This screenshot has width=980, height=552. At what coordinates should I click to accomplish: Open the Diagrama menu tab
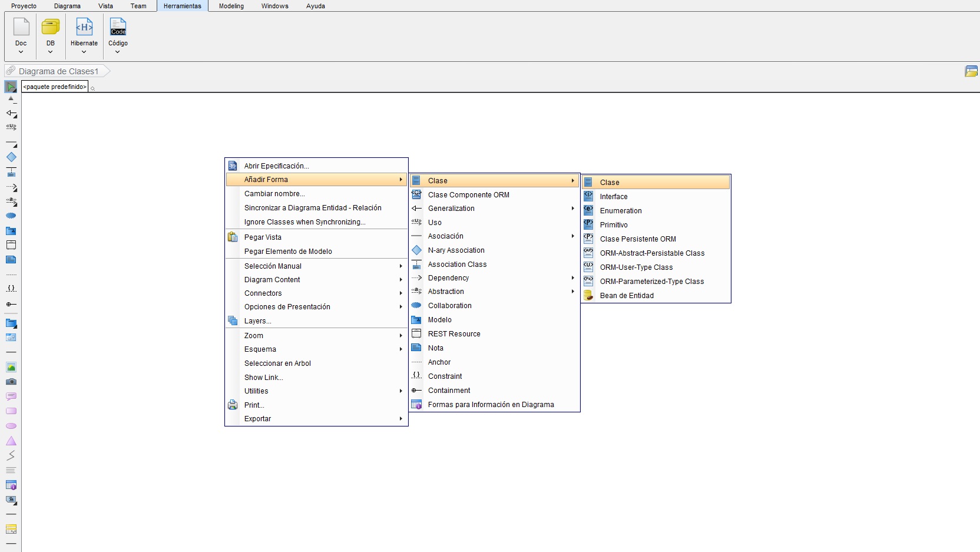tap(67, 6)
